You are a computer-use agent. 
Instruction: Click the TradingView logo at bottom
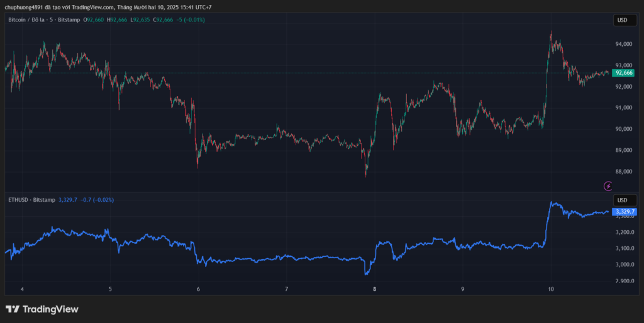[42, 309]
